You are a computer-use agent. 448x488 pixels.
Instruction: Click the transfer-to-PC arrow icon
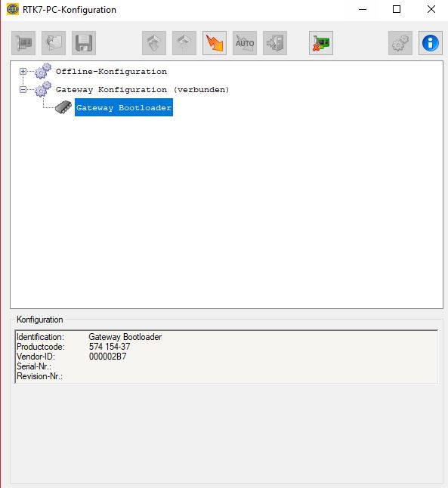point(275,43)
